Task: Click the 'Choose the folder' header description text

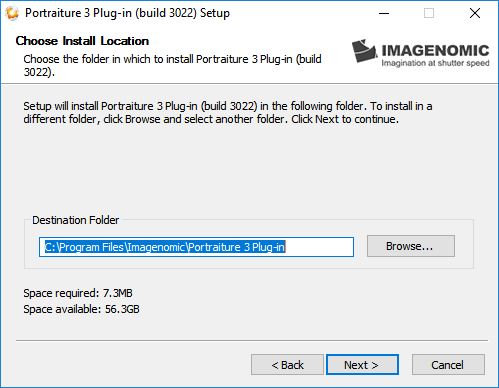Action: 172,65
